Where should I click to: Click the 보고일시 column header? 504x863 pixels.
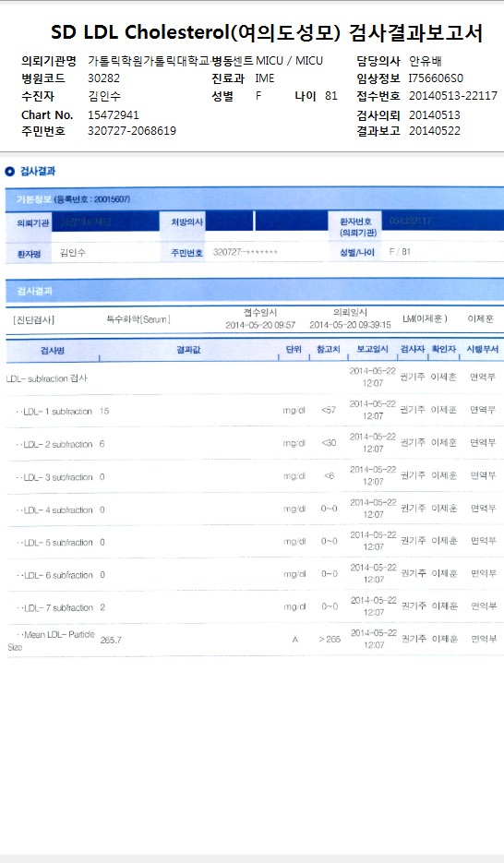(373, 350)
